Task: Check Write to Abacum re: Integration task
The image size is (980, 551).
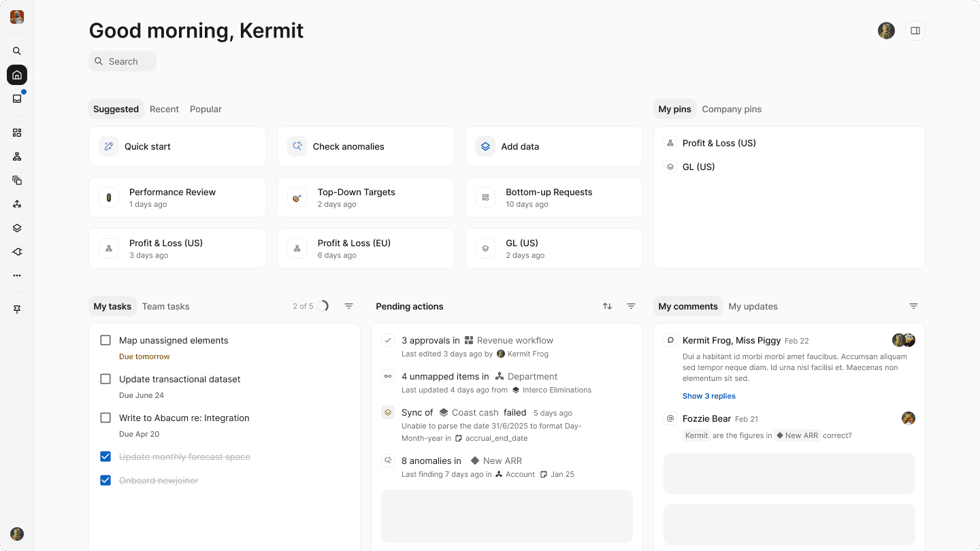Action: 105,418
